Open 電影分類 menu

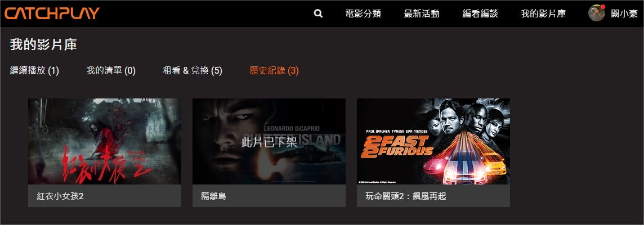363,13
